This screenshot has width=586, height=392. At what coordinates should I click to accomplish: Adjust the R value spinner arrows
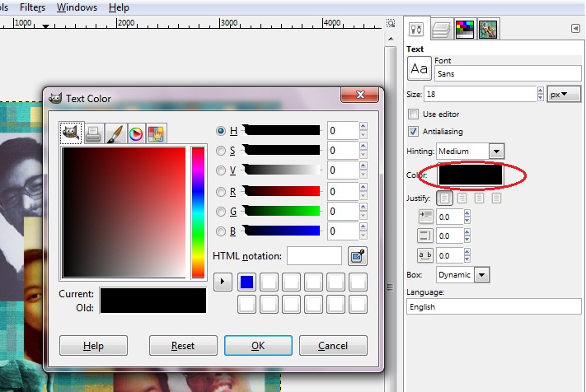pyautogui.click(x=363, y=192)
